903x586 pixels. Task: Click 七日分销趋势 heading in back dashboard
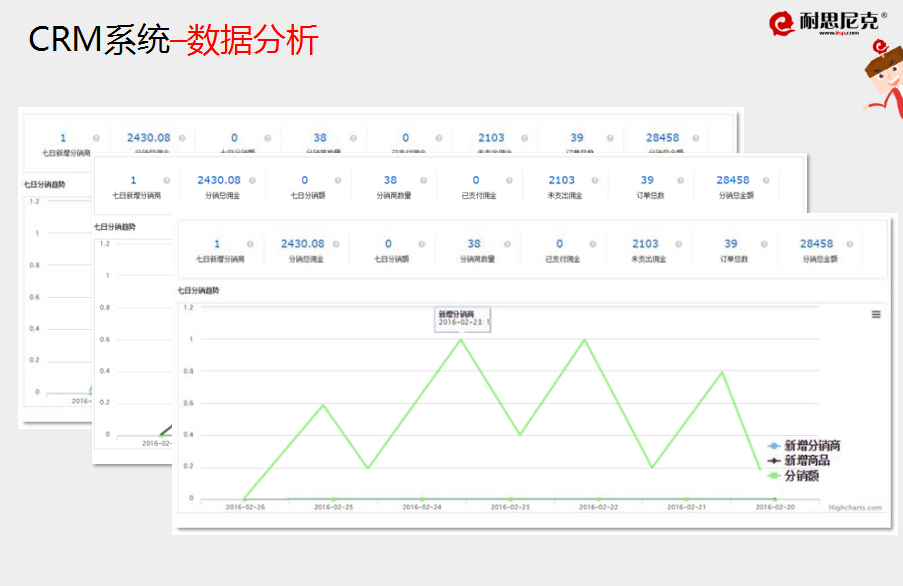click(44, 184)
